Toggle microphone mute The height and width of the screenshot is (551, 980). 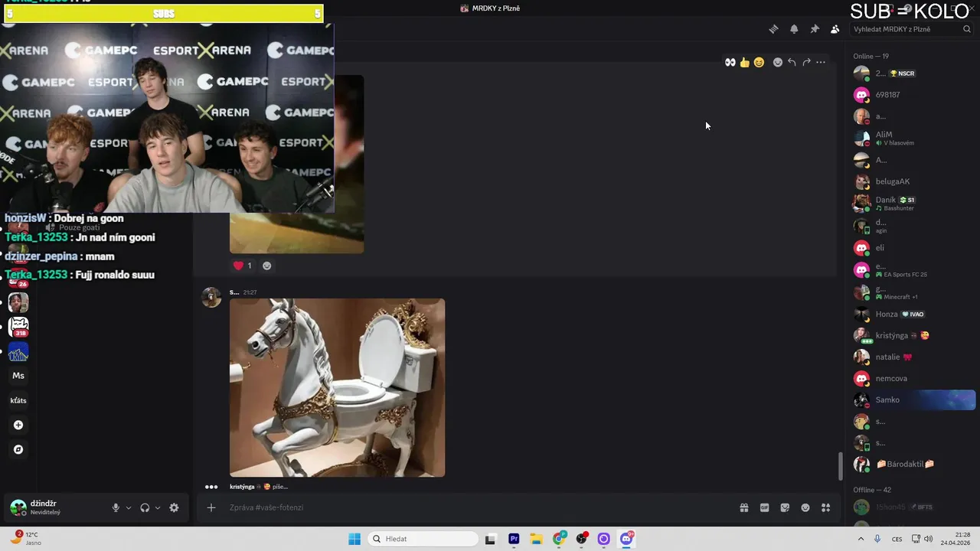pos(116,507)
